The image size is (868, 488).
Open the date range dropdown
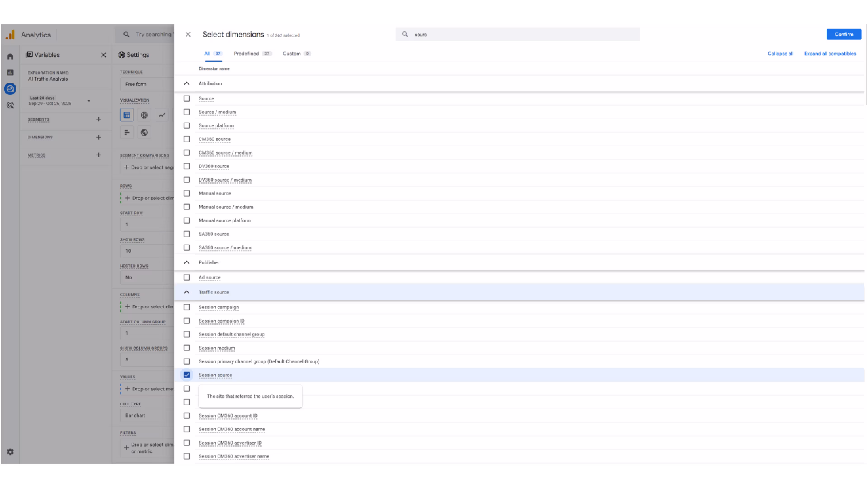89,101
